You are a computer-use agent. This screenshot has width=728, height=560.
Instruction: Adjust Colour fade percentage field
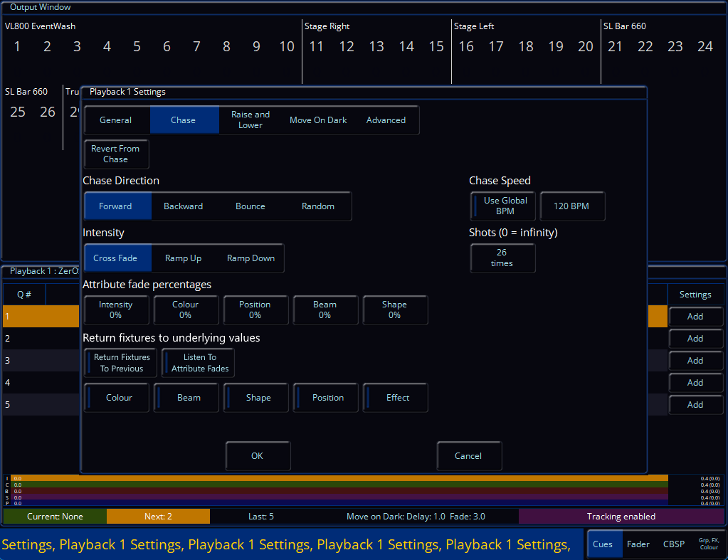(185, 310)
